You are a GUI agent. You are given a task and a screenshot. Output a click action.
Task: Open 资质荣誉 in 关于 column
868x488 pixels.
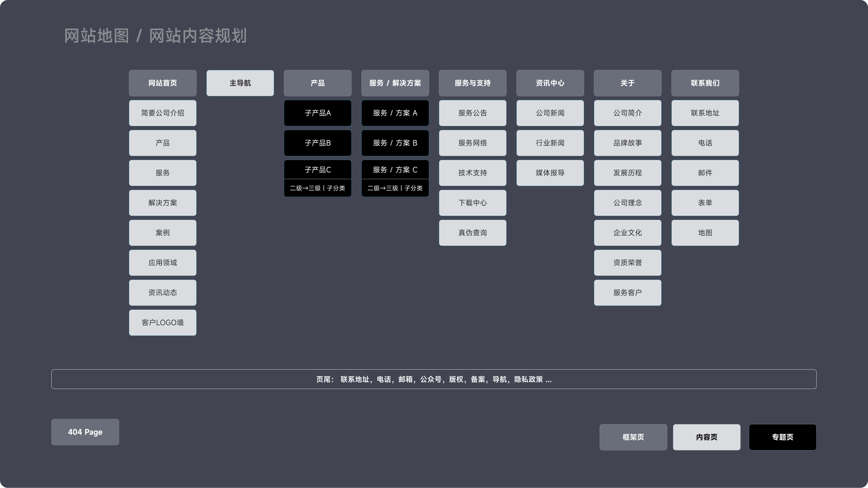(628, 263)
